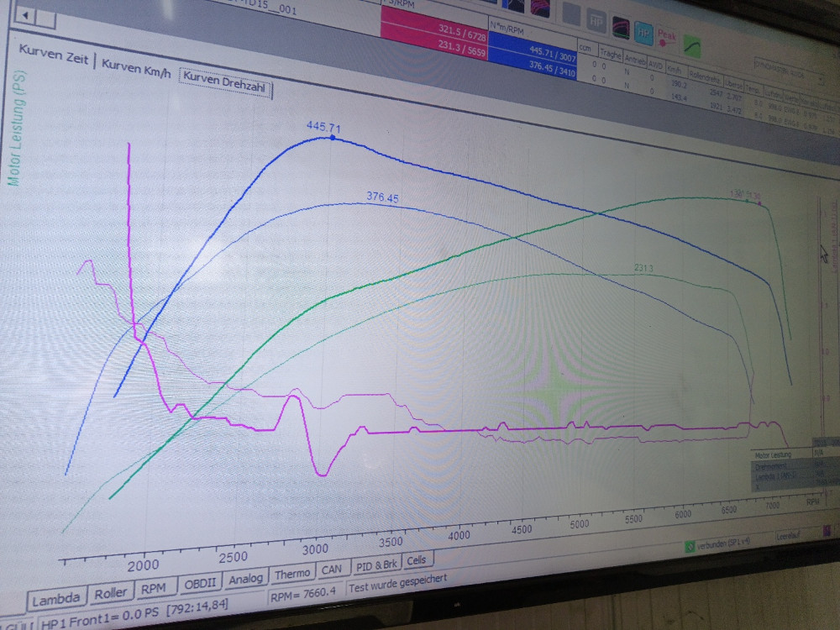Viewport: 840px width, 630px height.
Task: Click the blank gray square toolbar icon
Action: tap(571, 12)
